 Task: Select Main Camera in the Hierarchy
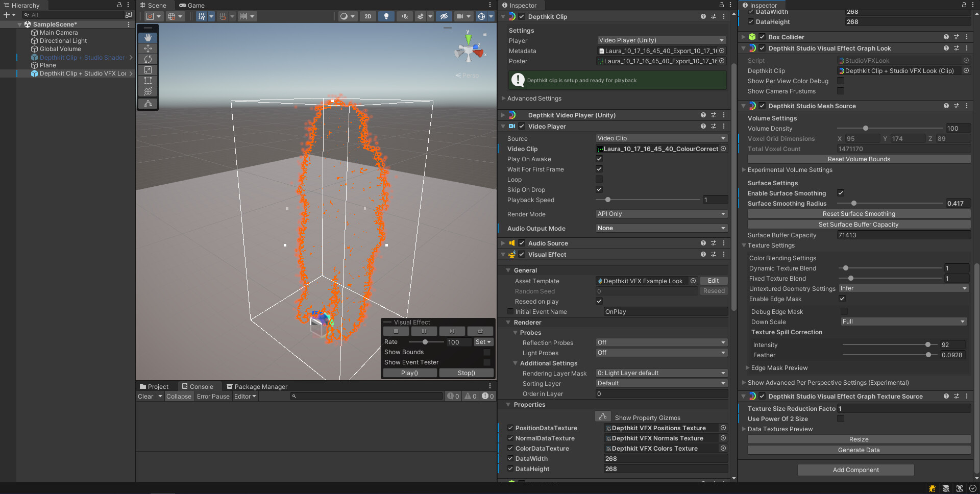click(59, 33)
